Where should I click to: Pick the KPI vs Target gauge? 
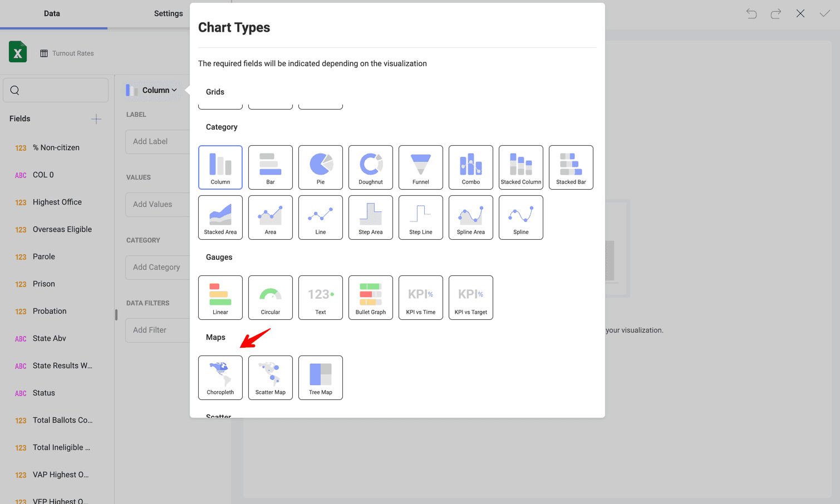coord(471,298)
